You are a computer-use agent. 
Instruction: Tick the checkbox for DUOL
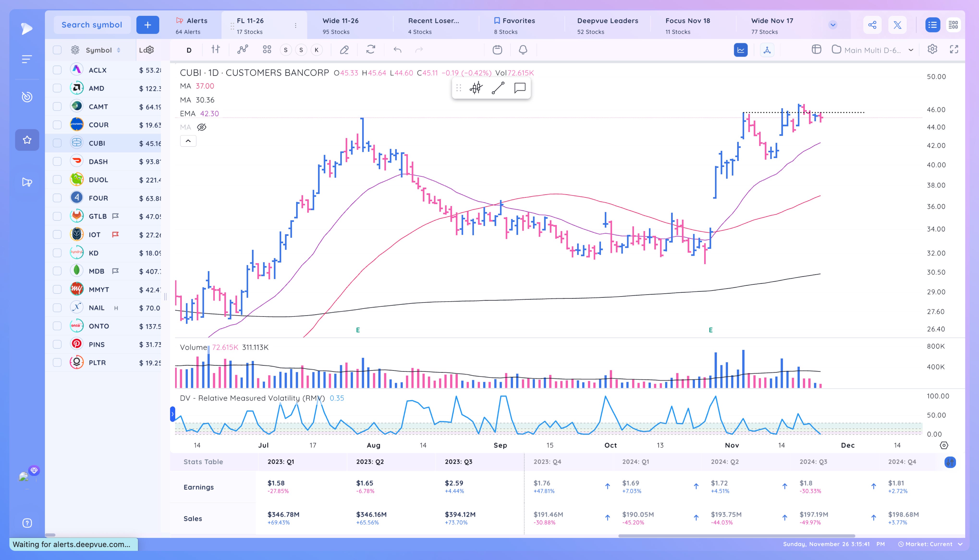(57, 180)
